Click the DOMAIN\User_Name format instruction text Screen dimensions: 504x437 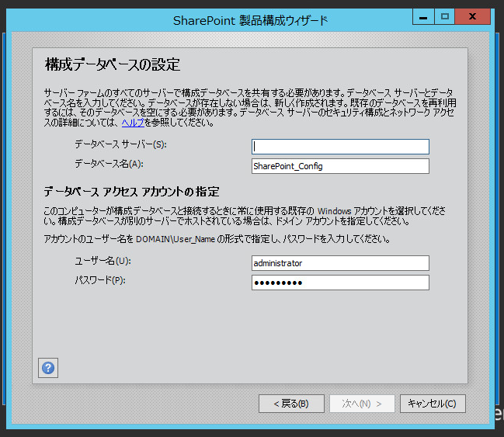coord(217,239)
